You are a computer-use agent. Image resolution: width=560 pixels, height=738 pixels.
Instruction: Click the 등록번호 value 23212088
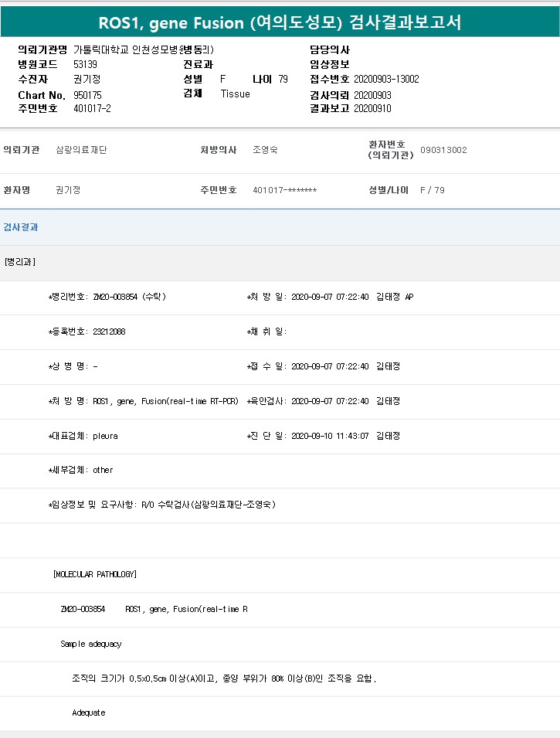109,332
